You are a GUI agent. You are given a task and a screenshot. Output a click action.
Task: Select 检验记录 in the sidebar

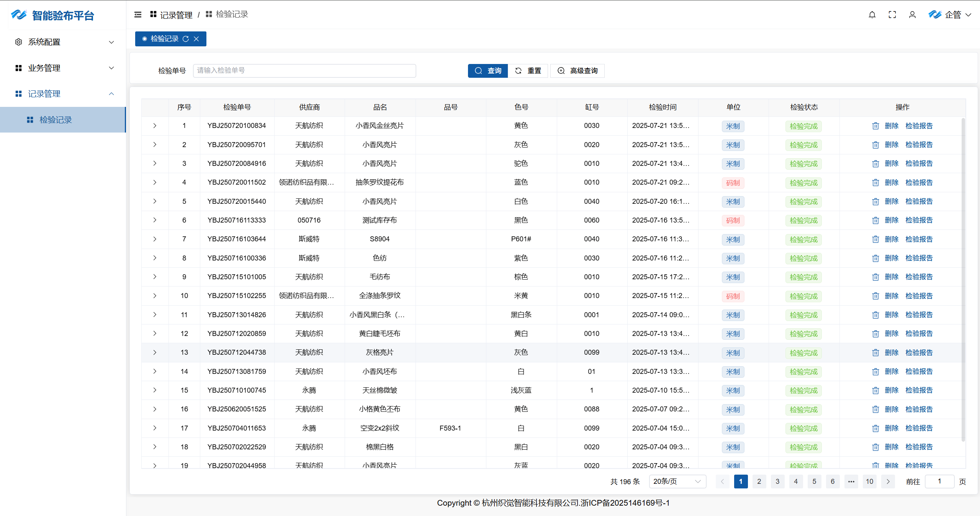(63, 120)
